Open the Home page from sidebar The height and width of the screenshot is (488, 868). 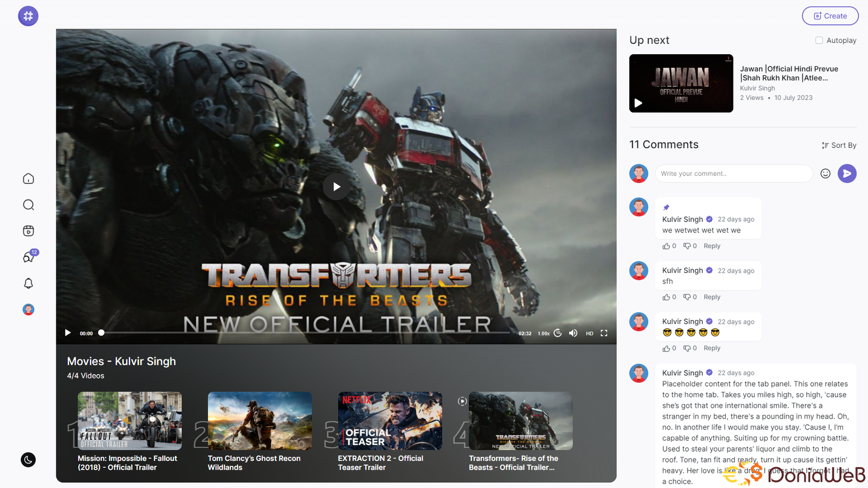tap(28, 179)
